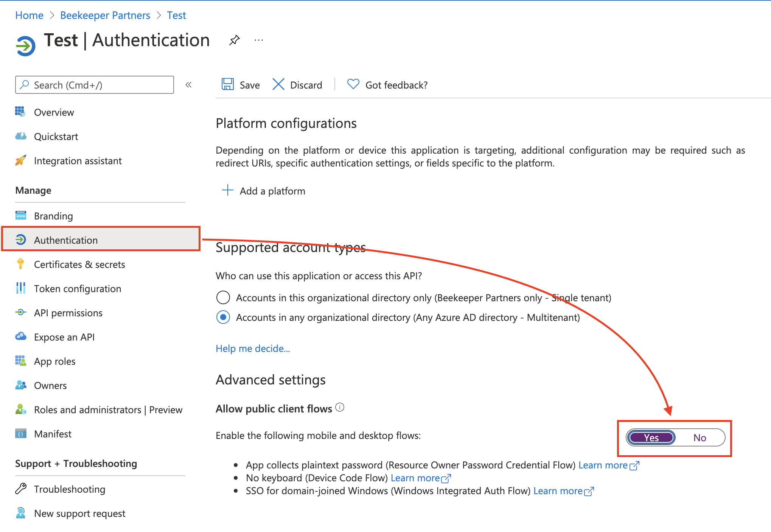Click the Got feedback heart icon
The width and height of the screenshot is (771, 532).
coord(353,84)
